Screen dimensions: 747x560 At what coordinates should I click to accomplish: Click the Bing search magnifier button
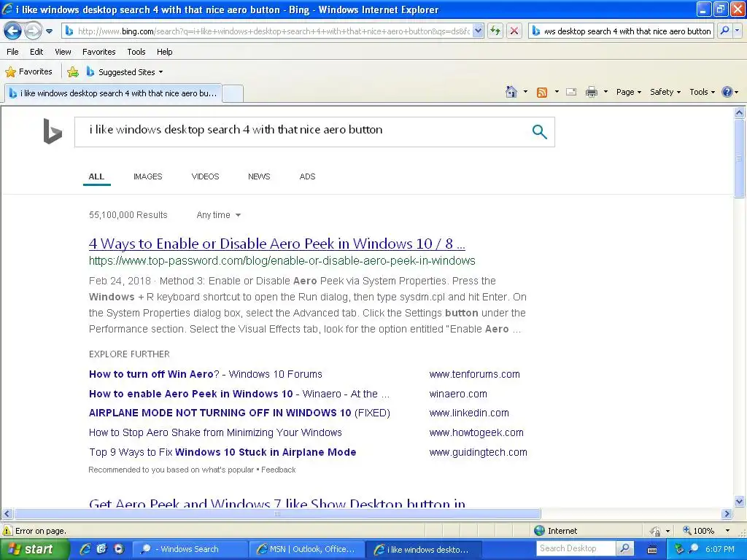pos(539,132)
